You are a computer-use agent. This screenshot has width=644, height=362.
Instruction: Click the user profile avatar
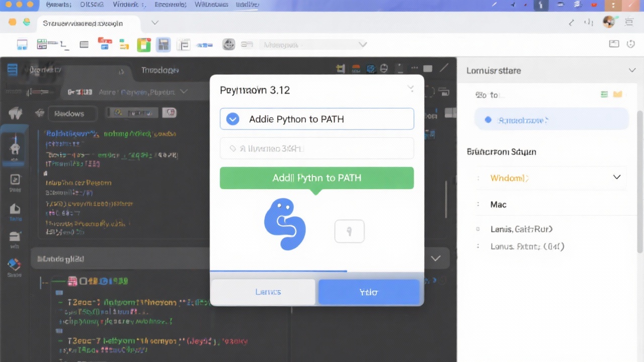tap(609, 22)
